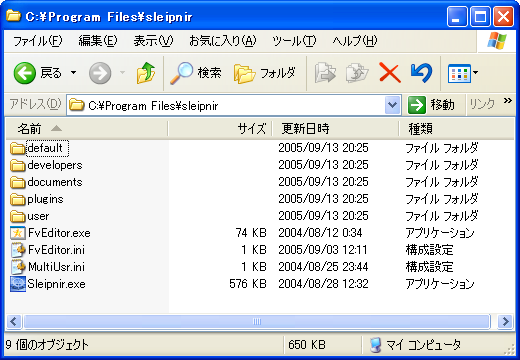The image size is (520, 360).
Task: Click the Search magnifier button
Action: pyautogui.click(x=196, y=73)
